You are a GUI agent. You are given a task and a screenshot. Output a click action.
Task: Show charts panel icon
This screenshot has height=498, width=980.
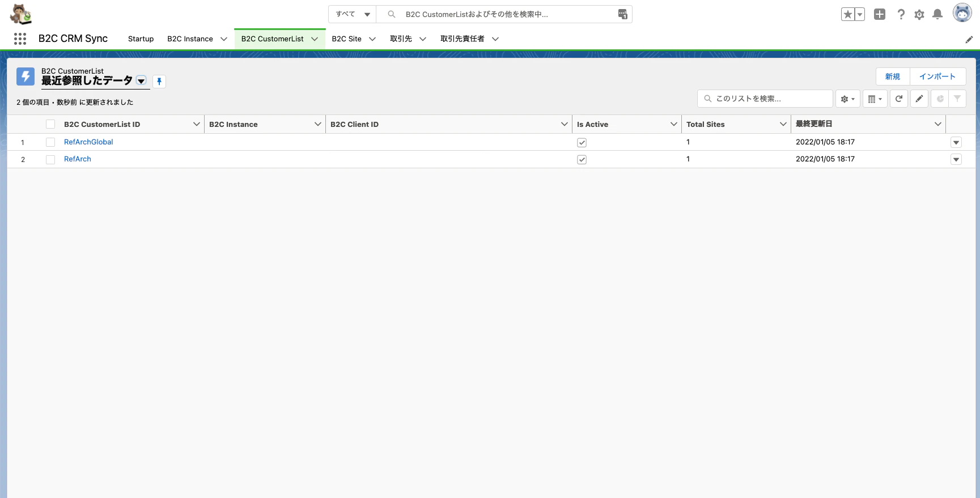(940, 99)
